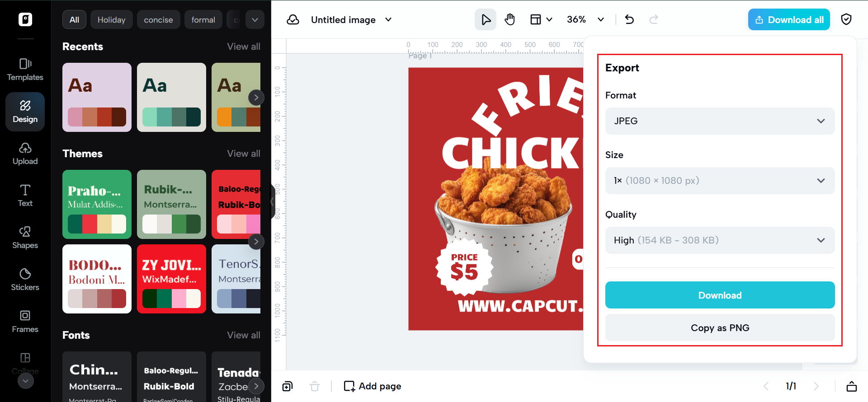Select the WWW.CAPCUT text on canvas
This screenshot has width=868, height=402.
point(520,306)
